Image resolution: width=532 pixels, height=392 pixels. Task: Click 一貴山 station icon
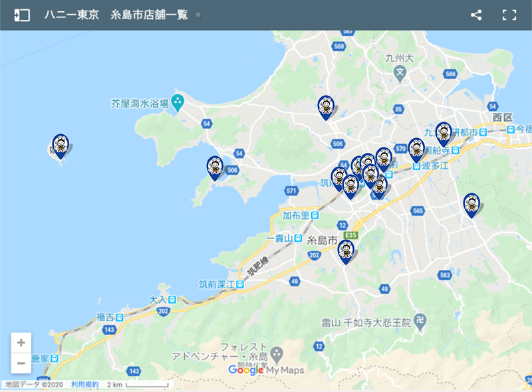pyautogui.click(x=298, y=238)
